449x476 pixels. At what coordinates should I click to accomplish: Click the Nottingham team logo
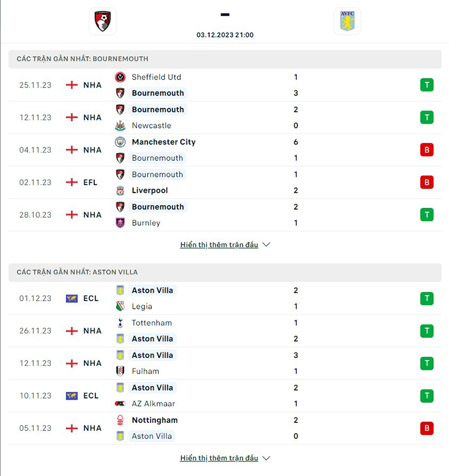coord(120,420)
